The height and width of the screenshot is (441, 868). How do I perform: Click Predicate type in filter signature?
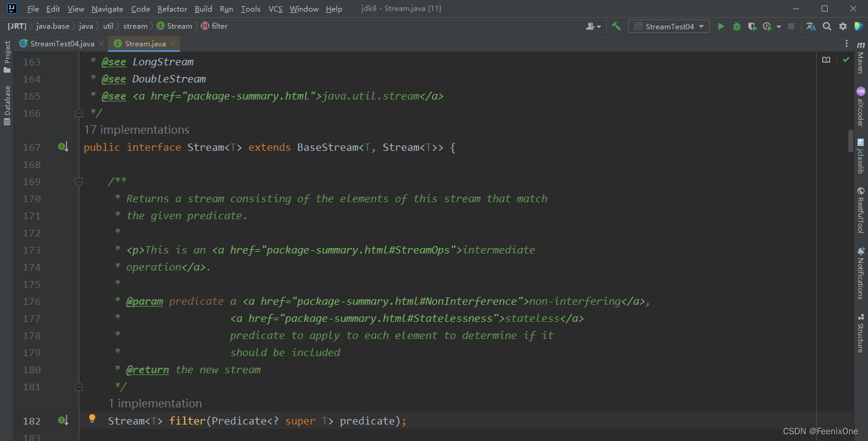pyautogui.click(x=239, y=421)
